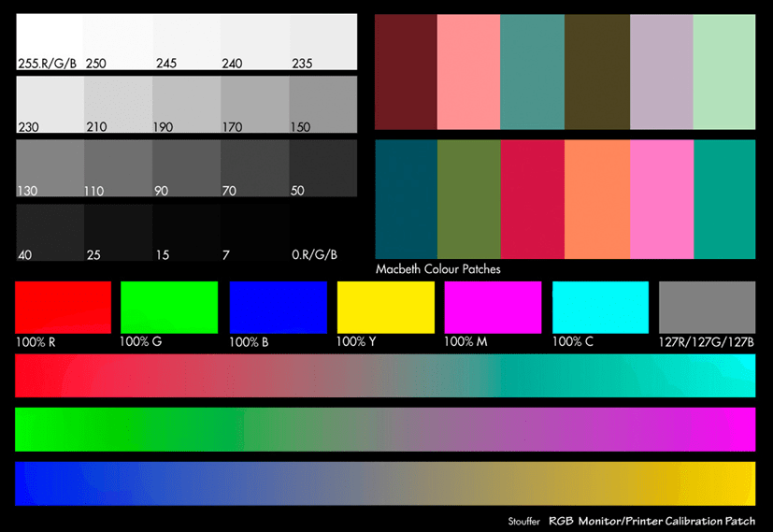Select the dark maroon Macbeth patch
Image resolution: width=773 pixels, height=532 pixels.
coord(406,71)
